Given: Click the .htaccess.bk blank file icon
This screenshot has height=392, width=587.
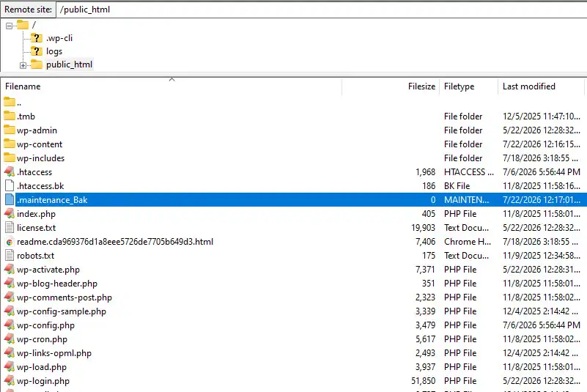Looking at the screenshot, I should click(10, 185).
